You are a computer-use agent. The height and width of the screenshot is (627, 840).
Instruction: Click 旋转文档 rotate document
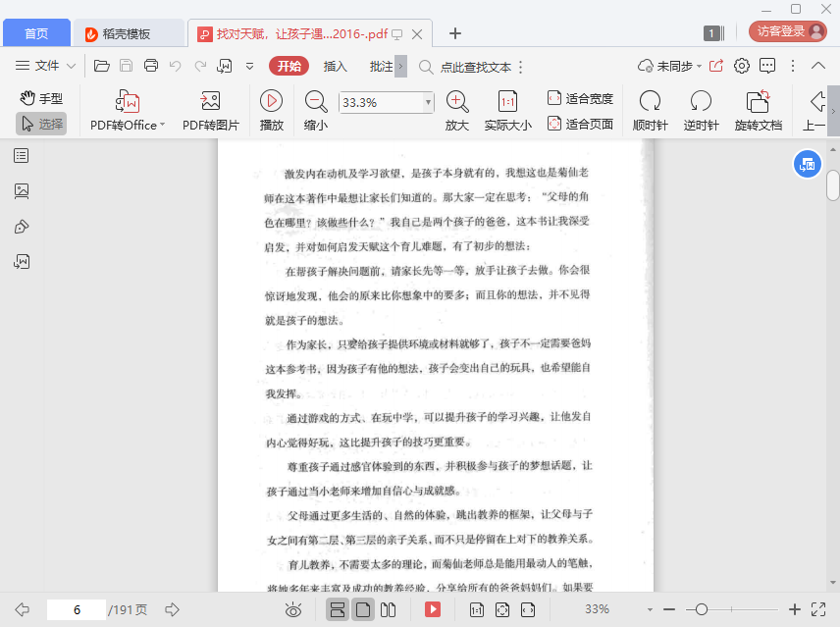tap(758, 110)
